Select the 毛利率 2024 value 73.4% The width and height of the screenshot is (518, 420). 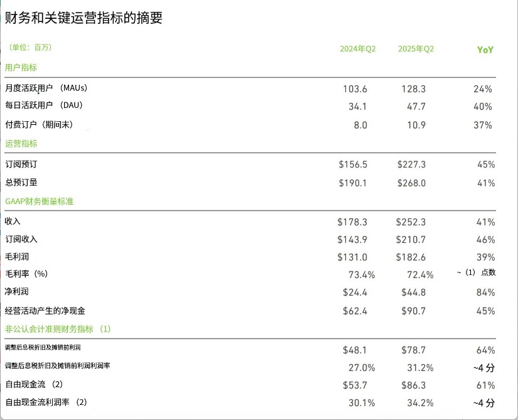[x=362, y=274]
